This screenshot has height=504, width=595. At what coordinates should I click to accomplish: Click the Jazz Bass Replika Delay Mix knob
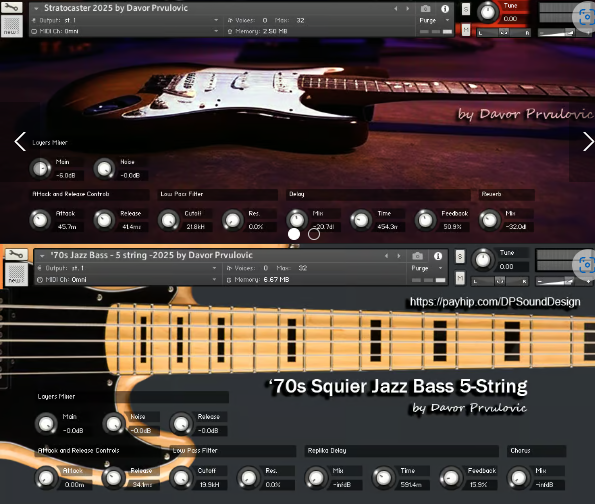point(316,478)
